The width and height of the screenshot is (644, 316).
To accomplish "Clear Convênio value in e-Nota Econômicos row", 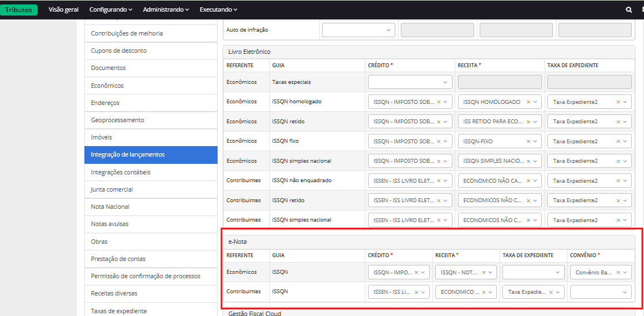I will pos(618,272).
